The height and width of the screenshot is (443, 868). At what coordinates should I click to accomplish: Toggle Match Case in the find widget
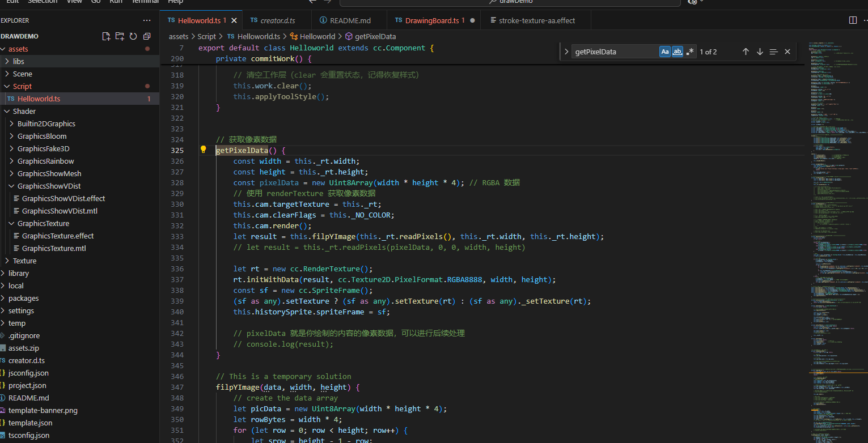(665, 52)
